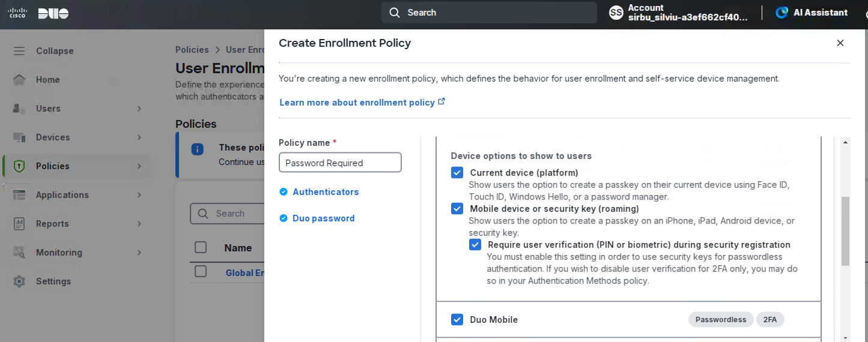868x342 pixels.
Task: Uncheck Current device (platform) checkbox
Action: (x=457, y=173)
